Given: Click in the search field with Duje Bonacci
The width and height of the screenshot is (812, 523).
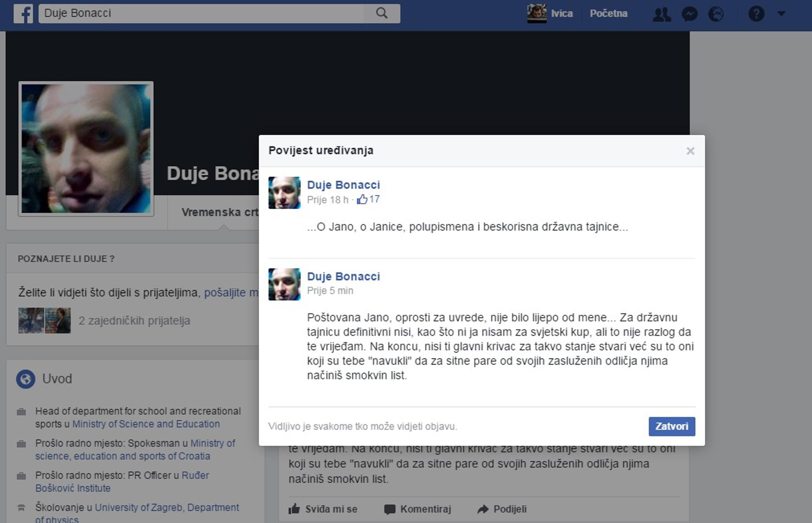Looking at the screenshot, I should (201, 14).
